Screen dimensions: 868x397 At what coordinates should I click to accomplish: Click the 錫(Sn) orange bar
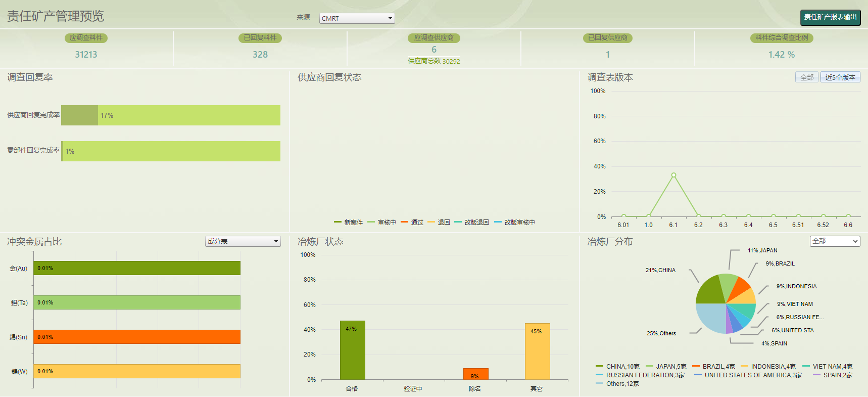(137, 337)
